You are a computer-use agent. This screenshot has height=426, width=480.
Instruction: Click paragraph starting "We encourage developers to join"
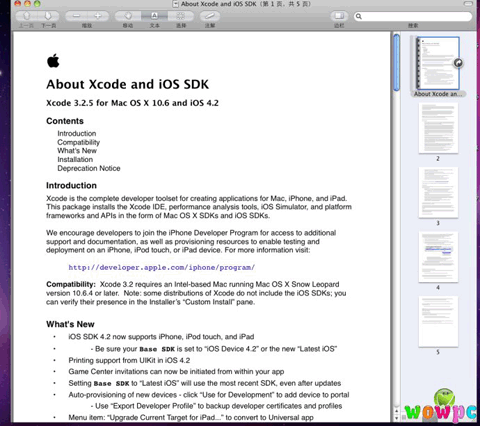(191, 241)
